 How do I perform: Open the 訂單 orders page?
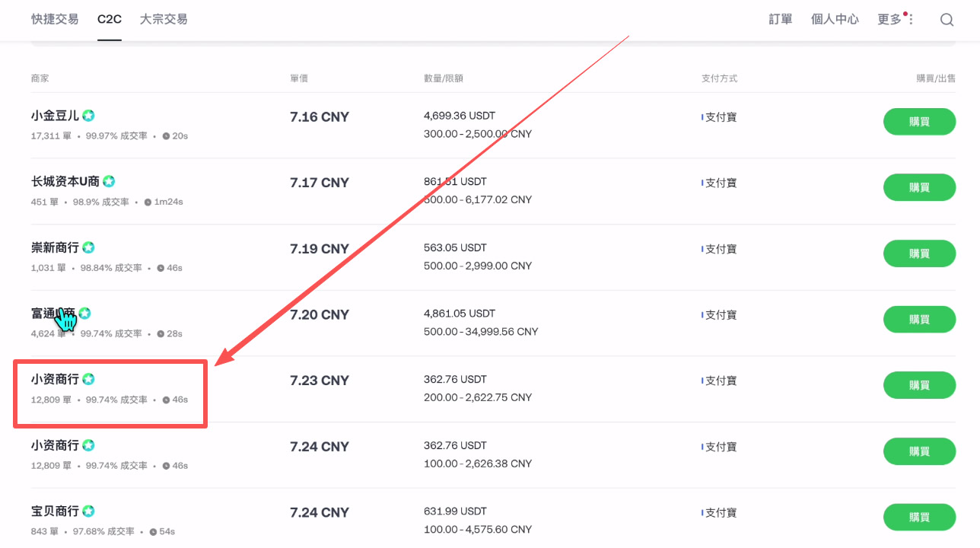click(x=780, y=19)
